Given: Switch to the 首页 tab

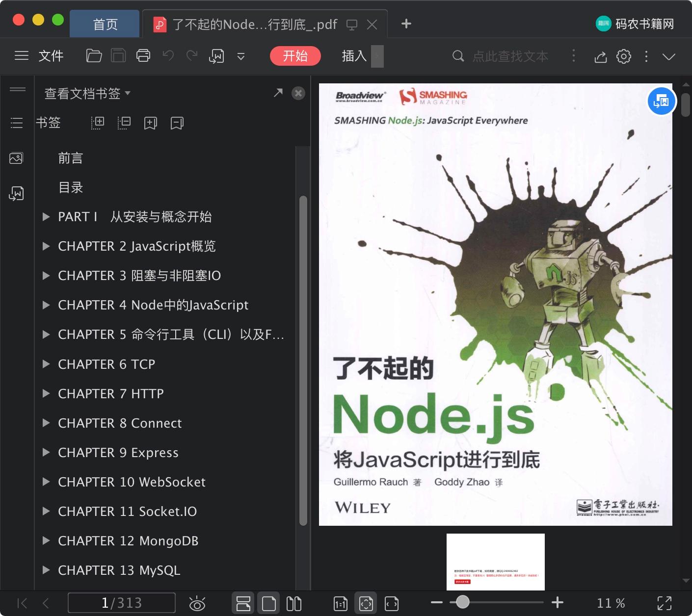Looking at the screenshot, I should [x=105, y=24].
